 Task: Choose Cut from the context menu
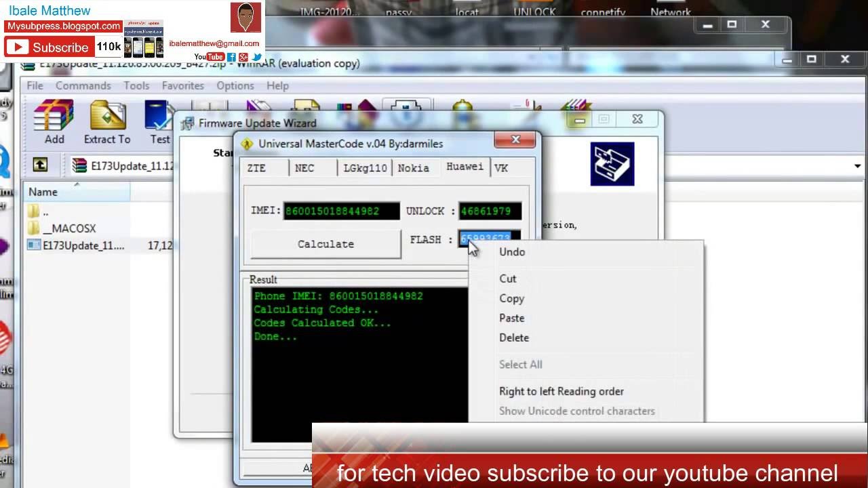point(508,279)
